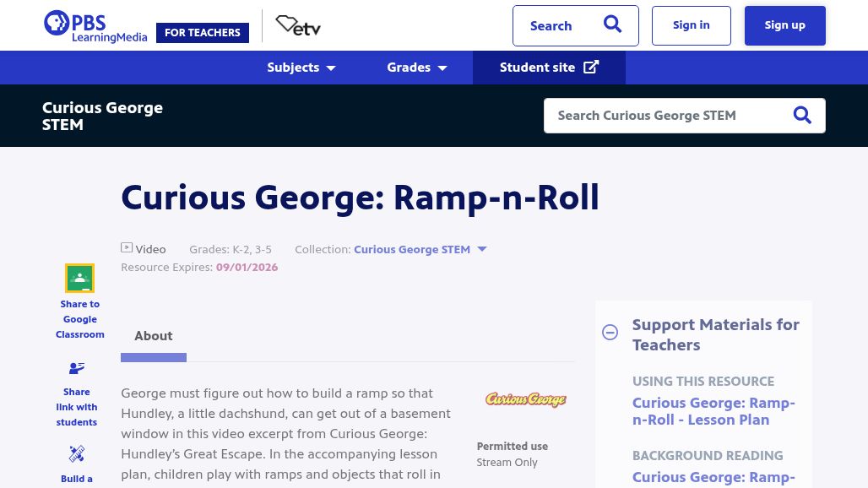Click the Grades: K-2, 3-5 text
The image size is (868, 488).
[231, 250]
